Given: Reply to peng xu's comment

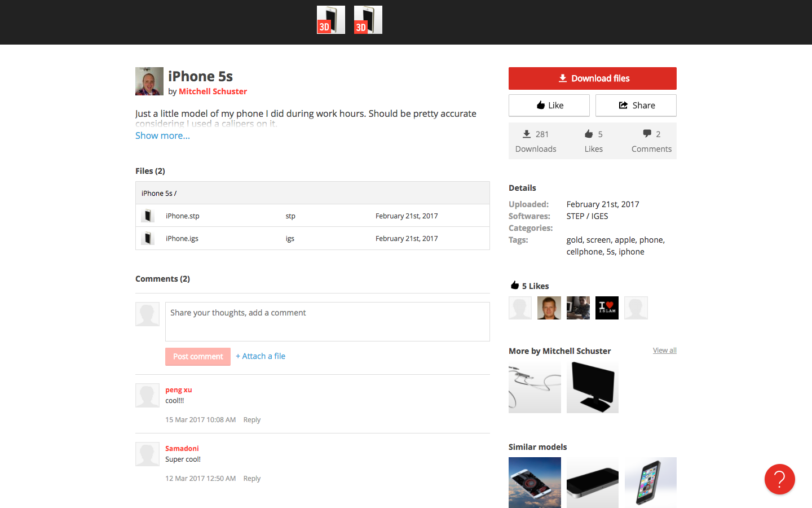Looking at the screenshot, I should pyautogui.click(x=252, y=420).
